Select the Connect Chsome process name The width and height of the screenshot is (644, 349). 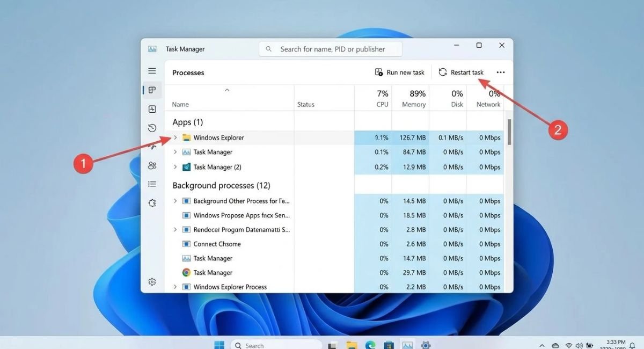coord(217,244)
